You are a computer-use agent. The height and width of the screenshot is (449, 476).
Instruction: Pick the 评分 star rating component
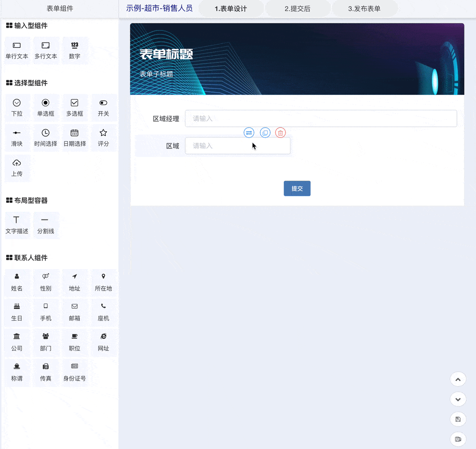point(103,137)
